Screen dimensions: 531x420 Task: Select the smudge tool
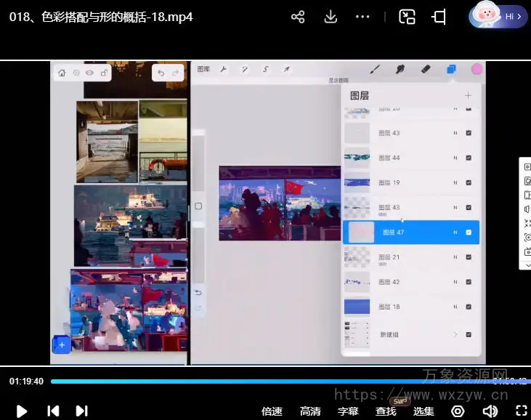(x=400, y=69)
